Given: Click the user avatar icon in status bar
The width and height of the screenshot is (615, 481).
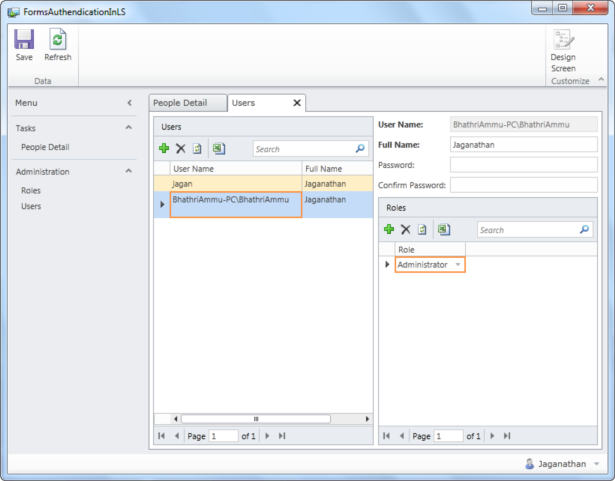Looking at the screenshot, I should 529,464.
